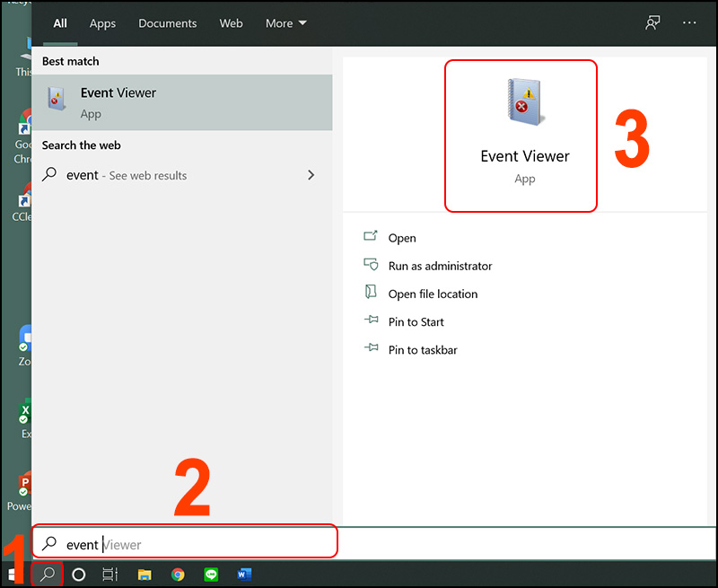Expand the event web results arrow
The height and width of the screenshot is (588, 718).
[x=311, y=175]
